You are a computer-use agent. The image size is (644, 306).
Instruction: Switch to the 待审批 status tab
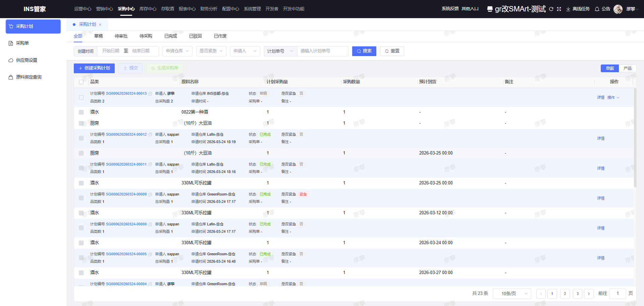(121, 36)
